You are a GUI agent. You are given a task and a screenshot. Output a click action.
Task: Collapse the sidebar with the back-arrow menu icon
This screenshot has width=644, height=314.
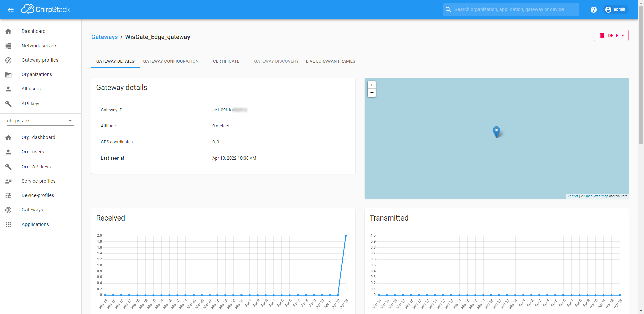(x=11, y=10)
